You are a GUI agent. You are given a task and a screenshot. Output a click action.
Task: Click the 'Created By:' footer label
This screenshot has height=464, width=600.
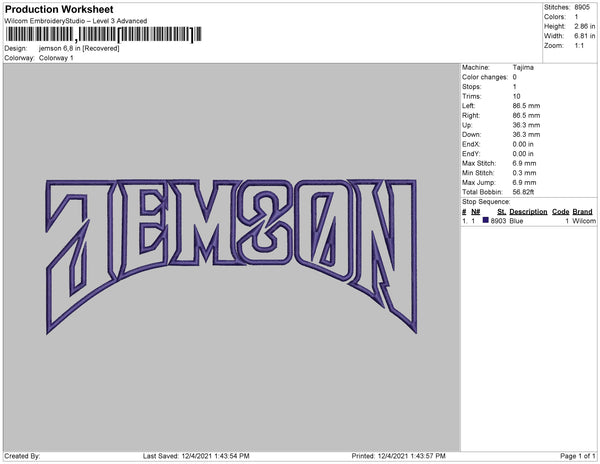(22, 456)
